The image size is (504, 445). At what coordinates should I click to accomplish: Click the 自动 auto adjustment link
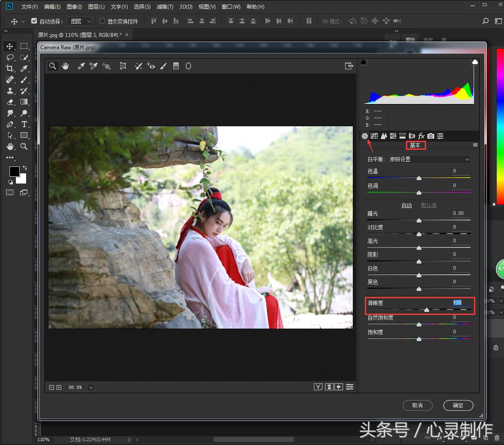pos(406,205)
